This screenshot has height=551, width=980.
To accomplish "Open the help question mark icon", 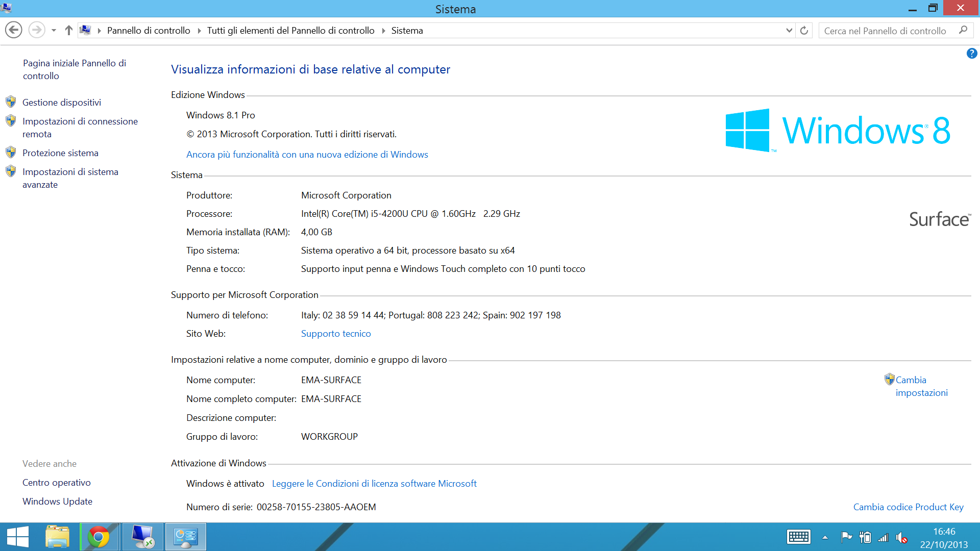I will point(972,54).
